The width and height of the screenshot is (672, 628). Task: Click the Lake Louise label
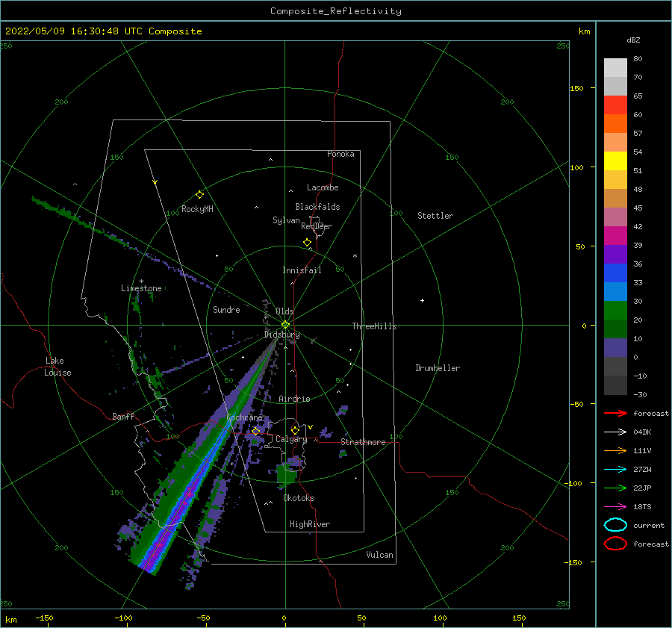point(57,367)
